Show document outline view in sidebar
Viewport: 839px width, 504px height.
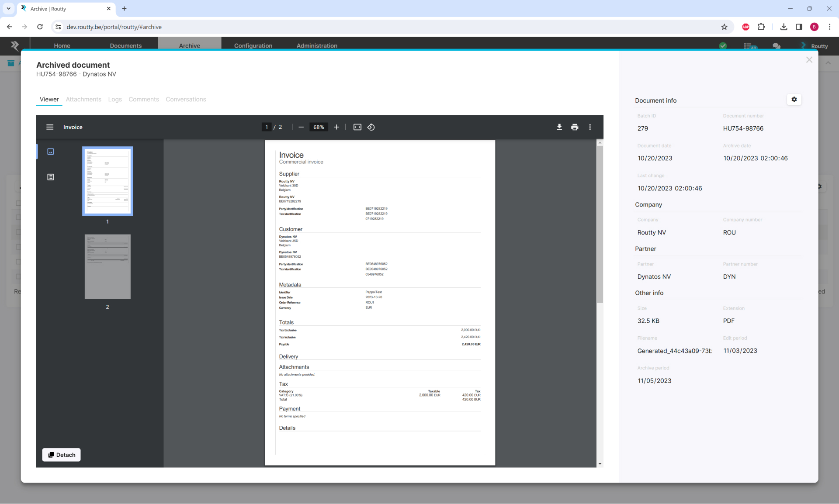(51, 177)
